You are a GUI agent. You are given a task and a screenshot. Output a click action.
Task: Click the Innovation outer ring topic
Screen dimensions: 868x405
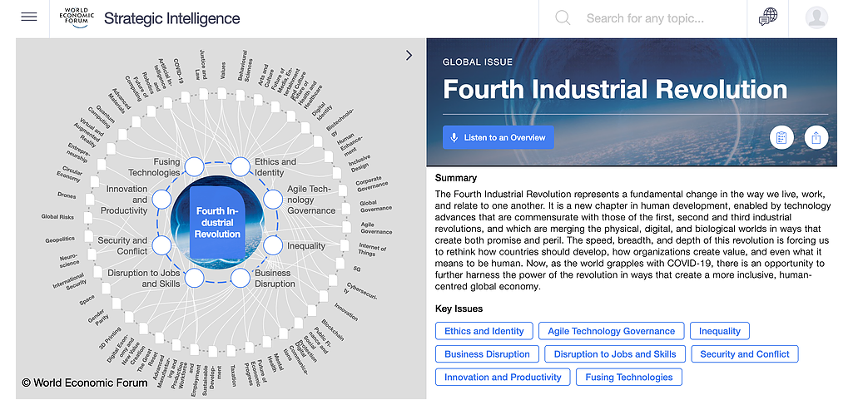(346, 312)
